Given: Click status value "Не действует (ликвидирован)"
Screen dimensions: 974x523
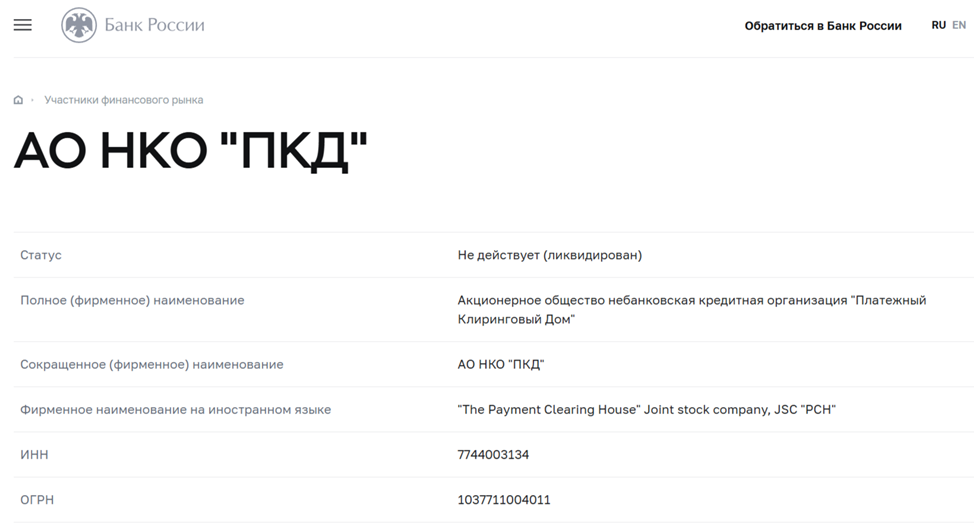Looking at the screenshot, I should 549,255.
